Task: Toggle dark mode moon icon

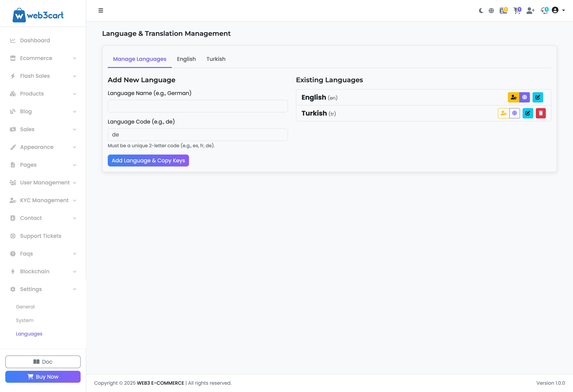Action: [481, 11]
